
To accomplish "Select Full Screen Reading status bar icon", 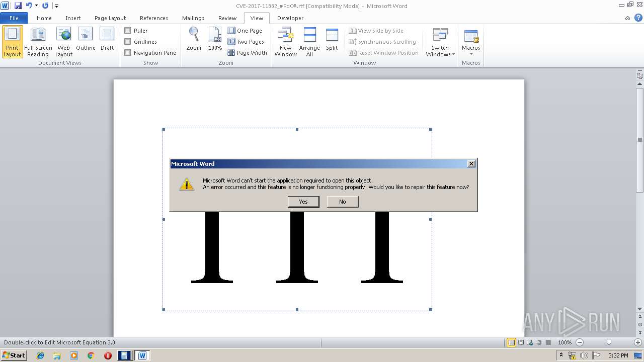I will [x=521, y=342].
